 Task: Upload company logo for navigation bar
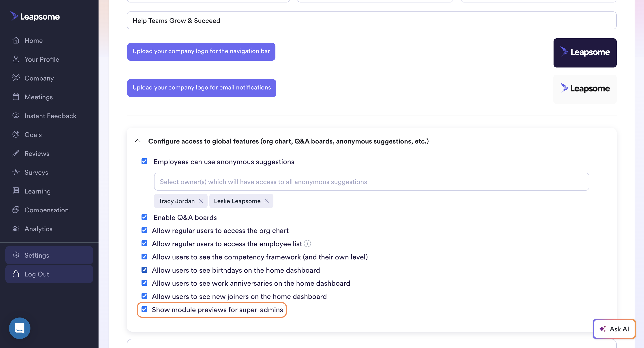pyautogui.click(x=201, y=52)
